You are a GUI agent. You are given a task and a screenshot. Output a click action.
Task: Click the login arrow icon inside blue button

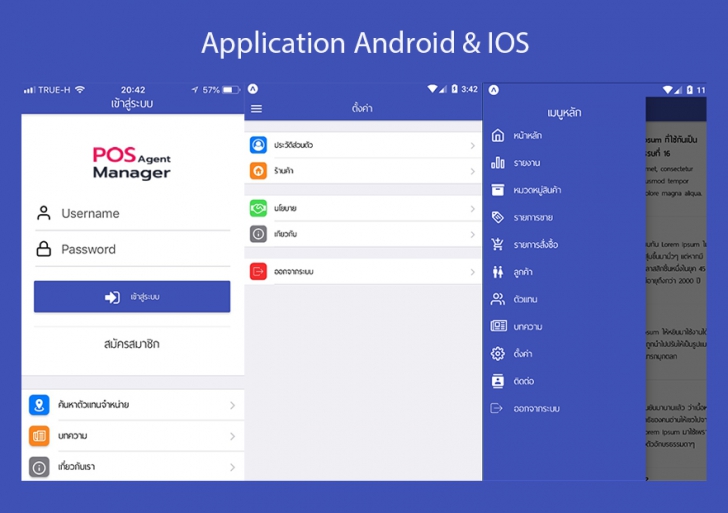(x=112, y=297)
